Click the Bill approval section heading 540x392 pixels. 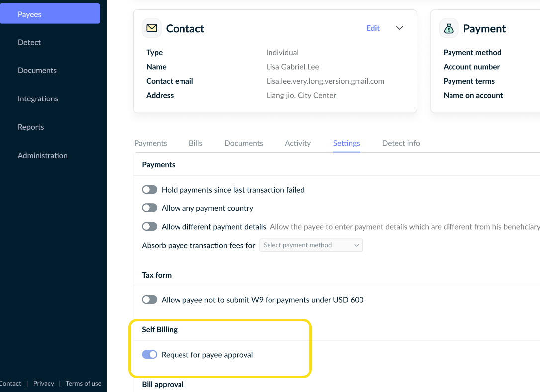[163, 385]
